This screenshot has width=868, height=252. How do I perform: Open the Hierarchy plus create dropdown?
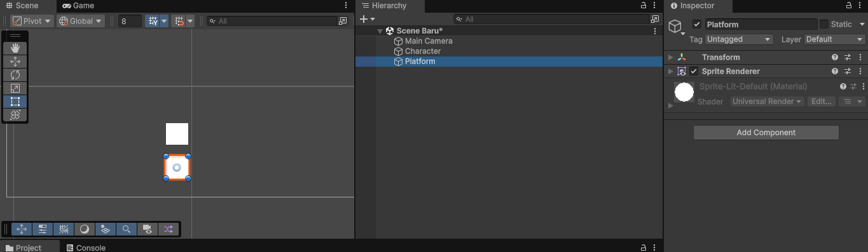368,20
